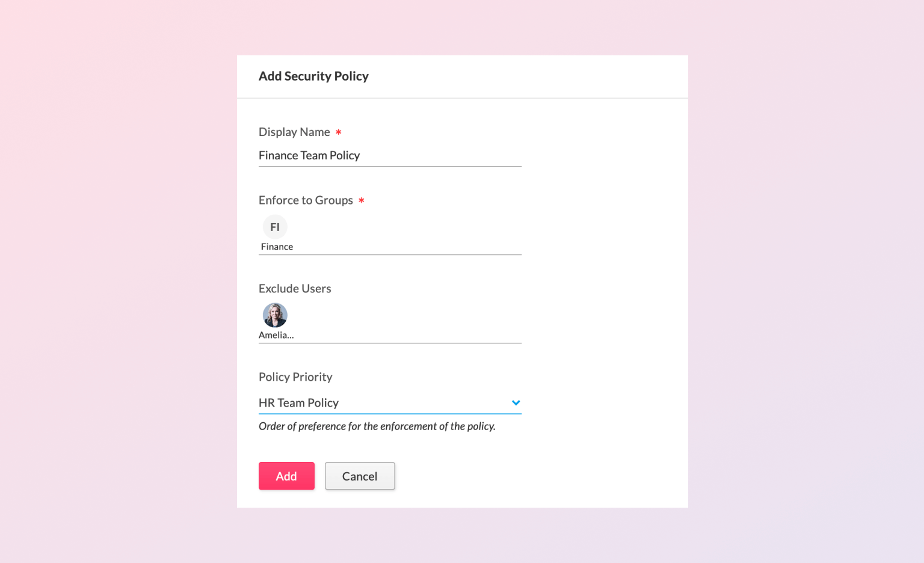The height and width of the screenshot is (563, 924).
Task: Click the red asterisk beside Display Name
Action: click(x=339, y=132)
